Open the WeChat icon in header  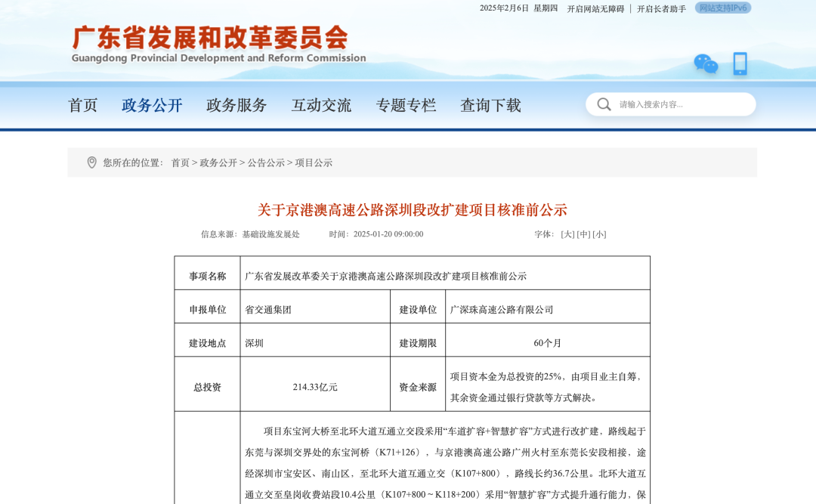point(706,64)
